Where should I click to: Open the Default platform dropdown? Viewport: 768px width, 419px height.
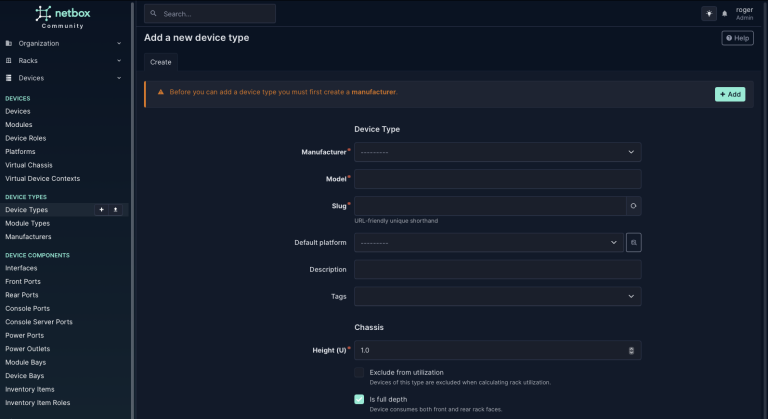tap(489, 243)
